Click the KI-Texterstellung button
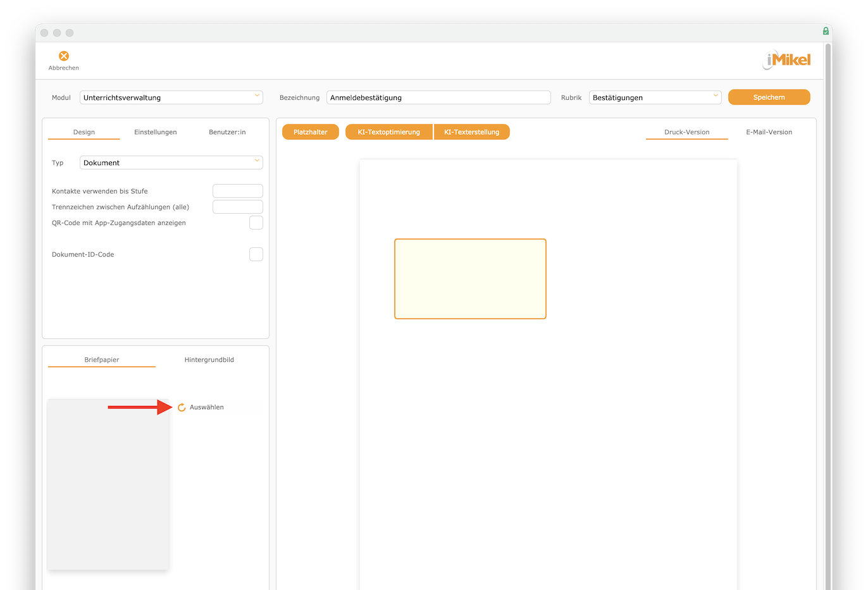868x590 pixels. [472, 132]
